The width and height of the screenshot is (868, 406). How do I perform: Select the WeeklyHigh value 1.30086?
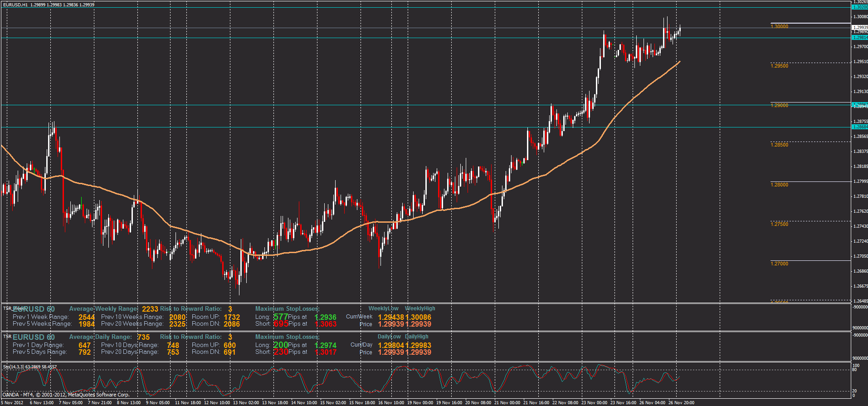click(x=418, y=318)
